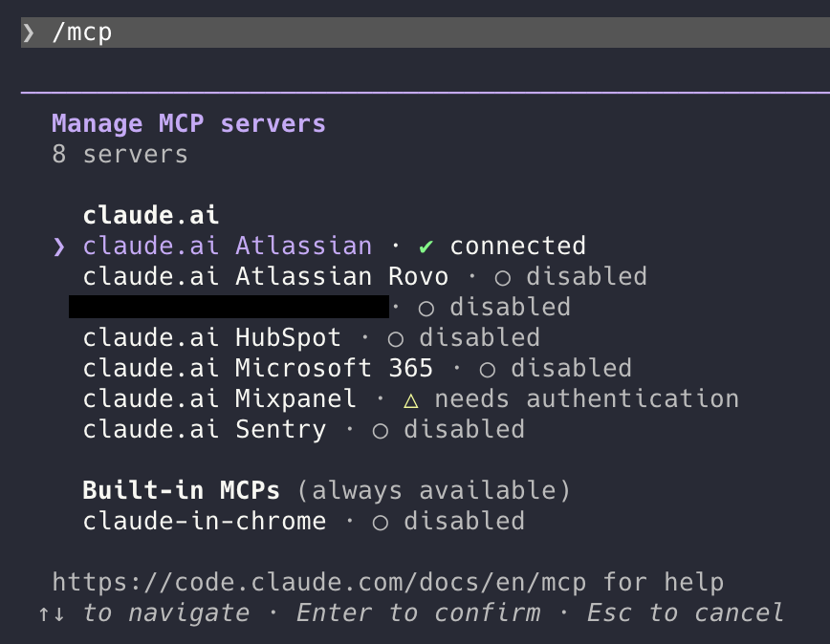Screen dimensions: 830x644
Task: Click the green connected checkmark for Atlassian
Action: [x=426, y=247]
